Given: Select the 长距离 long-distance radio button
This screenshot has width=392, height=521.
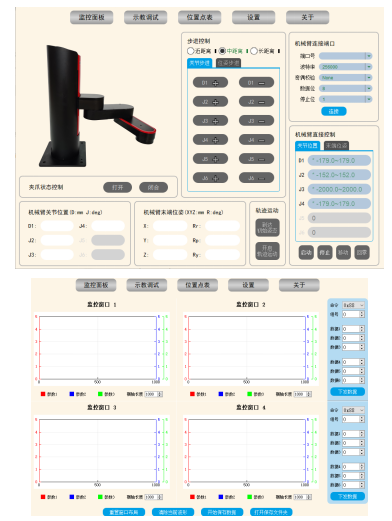Looking at the screenshot, I should (254, 51).
